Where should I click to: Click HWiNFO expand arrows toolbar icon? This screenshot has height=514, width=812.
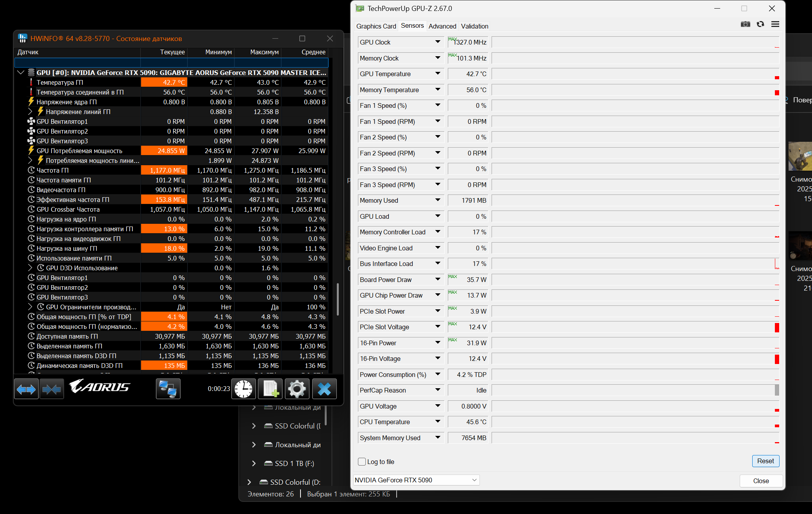pos(26,389)
